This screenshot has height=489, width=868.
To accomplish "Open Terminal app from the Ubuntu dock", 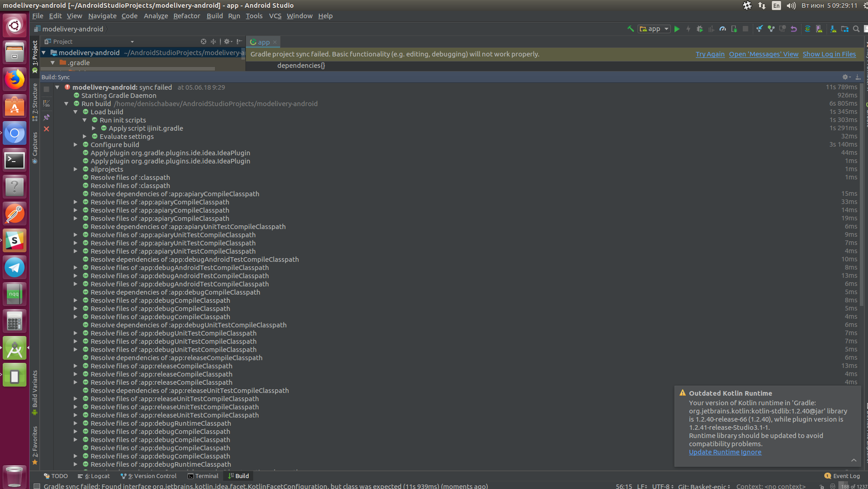I will (x=15, y=160).
